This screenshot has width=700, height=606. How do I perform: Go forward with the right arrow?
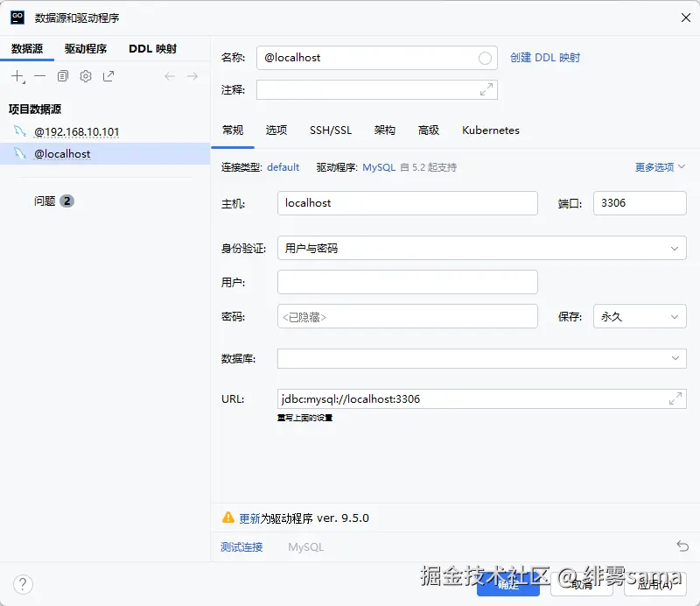point(192,76)
